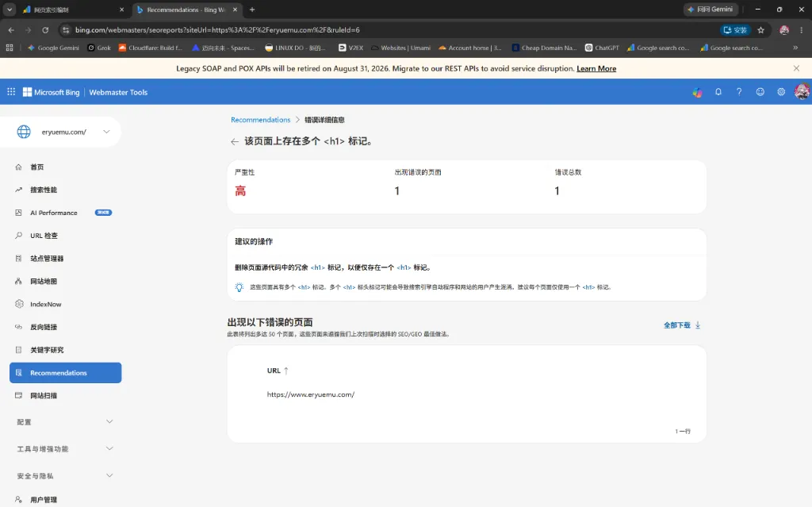Expand the 安全与隐私 section

coord(64,476)
